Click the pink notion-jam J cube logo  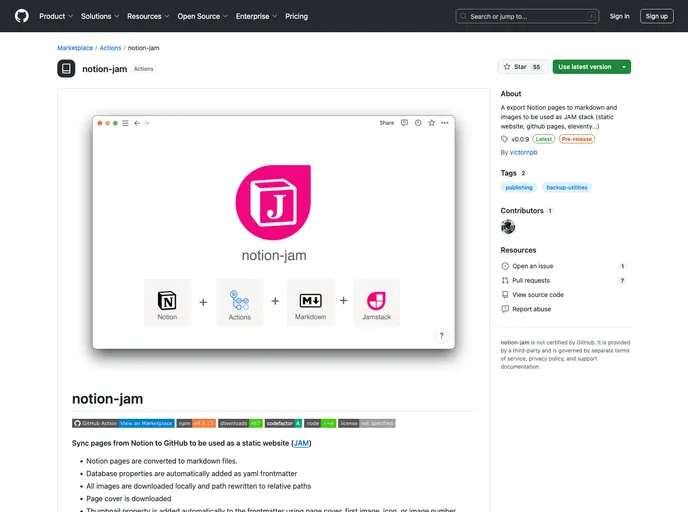[273, 202]
